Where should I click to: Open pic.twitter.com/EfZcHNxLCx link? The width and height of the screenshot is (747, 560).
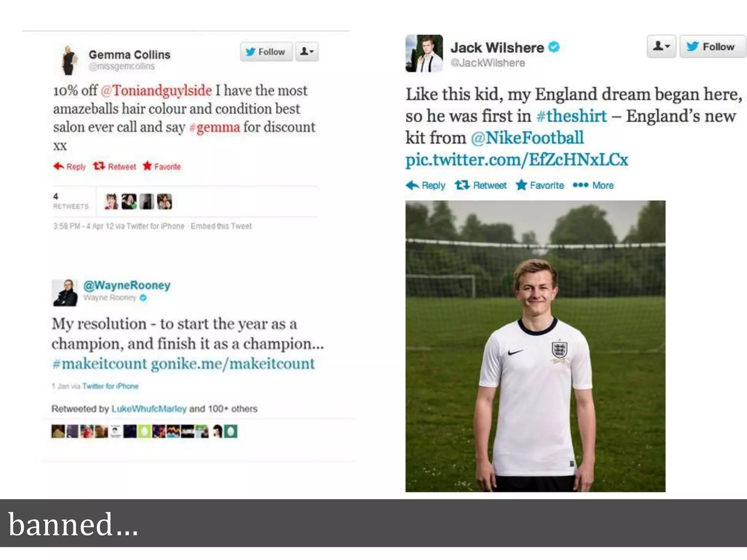517,160
